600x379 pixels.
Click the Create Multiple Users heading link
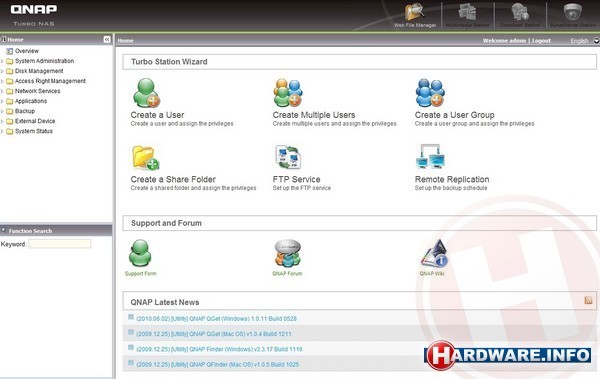[314, 115]
